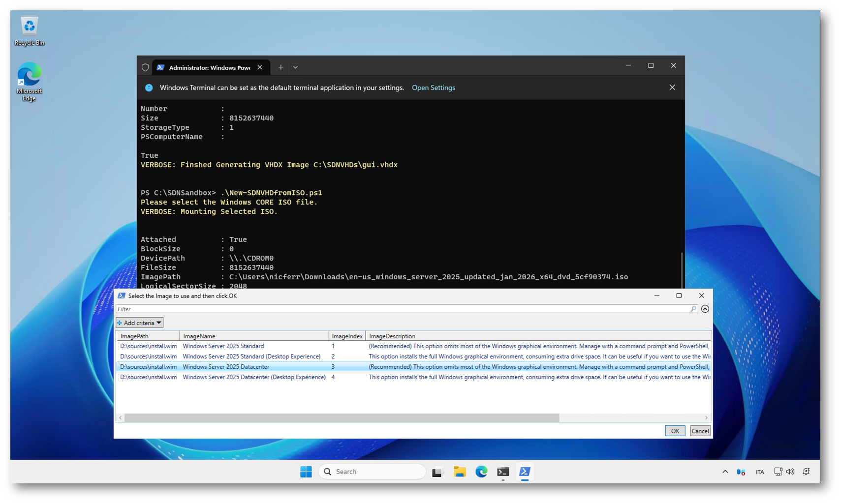Click the filter search magnifier icon
Viewport: 841px width, 504px height.
coord(693,309)
